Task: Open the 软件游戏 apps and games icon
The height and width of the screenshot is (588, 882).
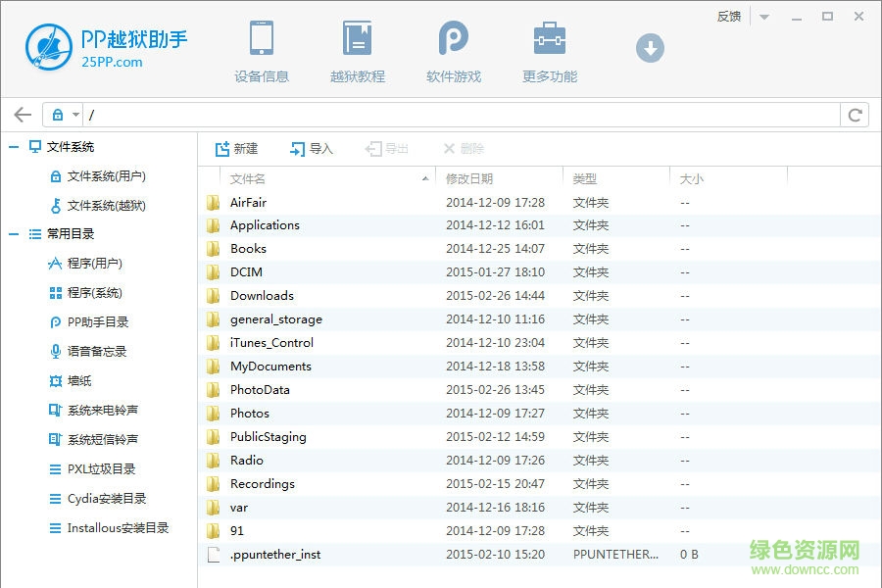Action: point(453,39)
